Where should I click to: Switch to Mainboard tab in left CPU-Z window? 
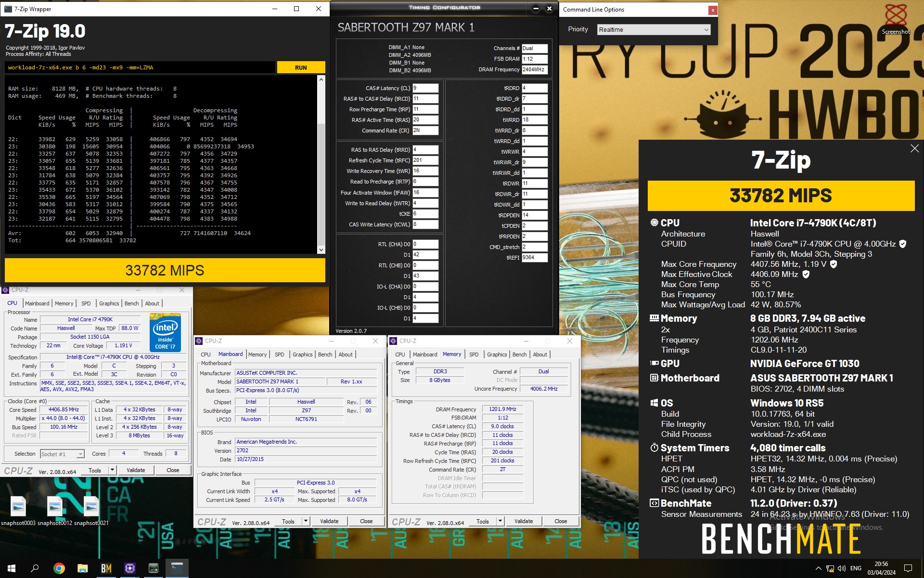pyautogui.click(x=37, y=303)
